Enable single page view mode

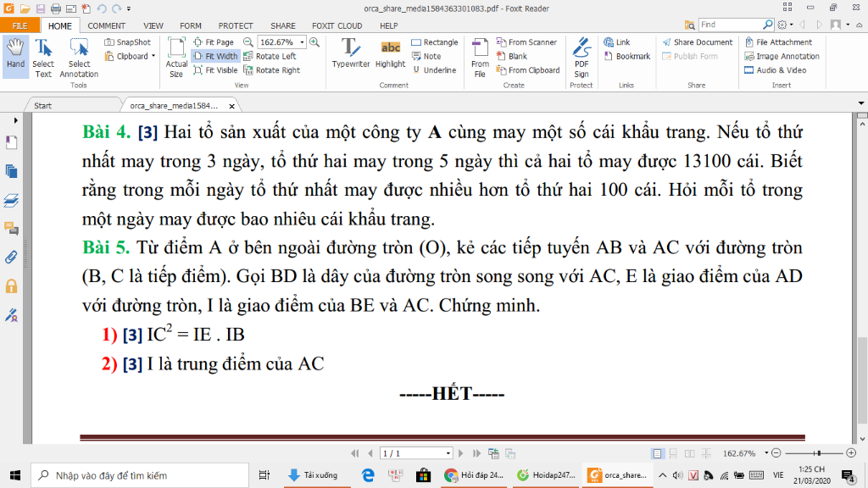[x=657, y=453]
